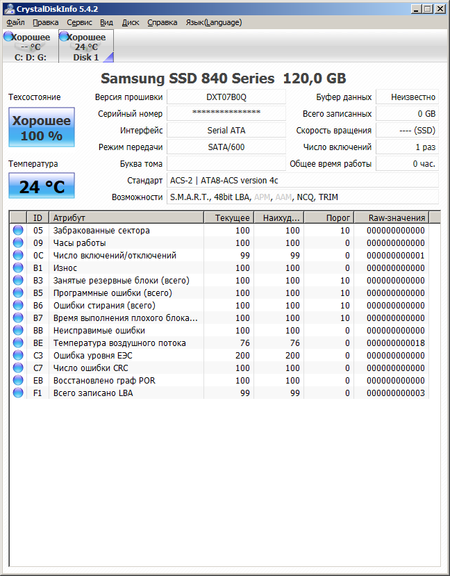Screen dimensions: 450x576
Task: Click the ACS-2 standard field
Action: 303,180
